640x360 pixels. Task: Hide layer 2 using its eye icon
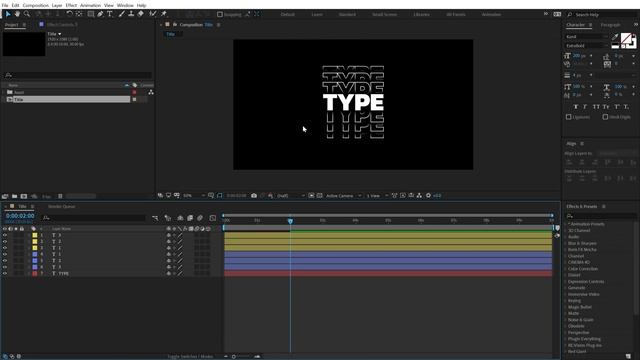[5, 242]
